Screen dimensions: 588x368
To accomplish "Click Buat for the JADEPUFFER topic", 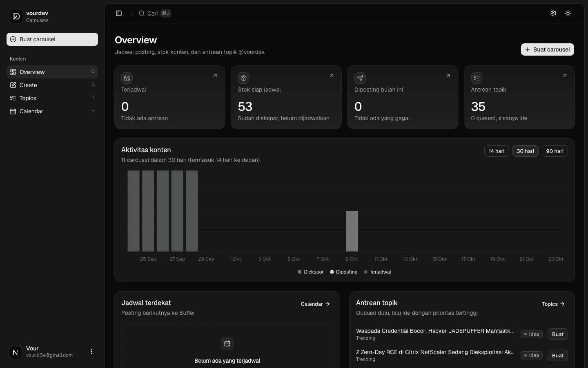I will point(558,334).
